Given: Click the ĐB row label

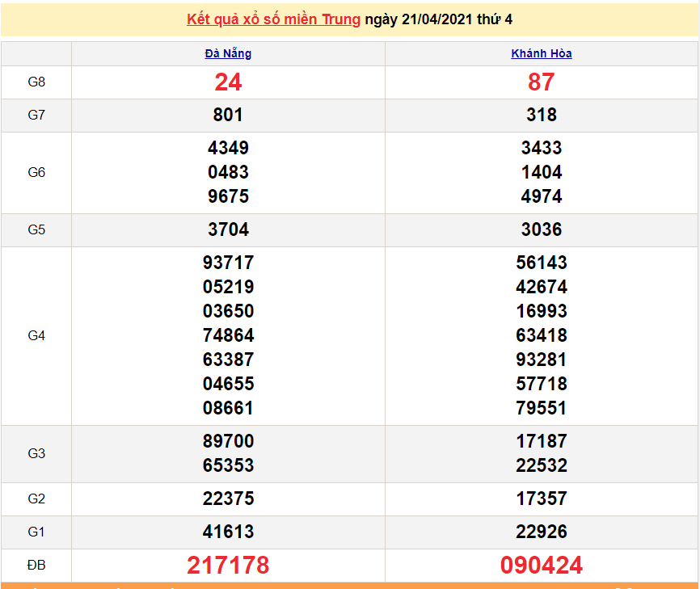Looking at the screenshot, I should click(36, 566).
